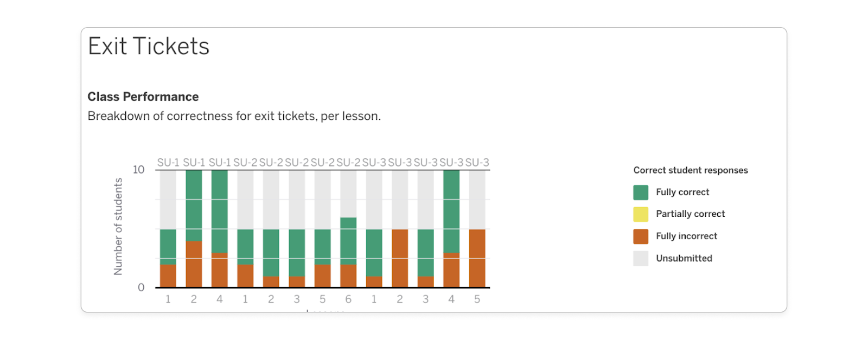868x339 pixels.
Task: Click the lesson 6 x-axis label
Action: tap(348, 299)
